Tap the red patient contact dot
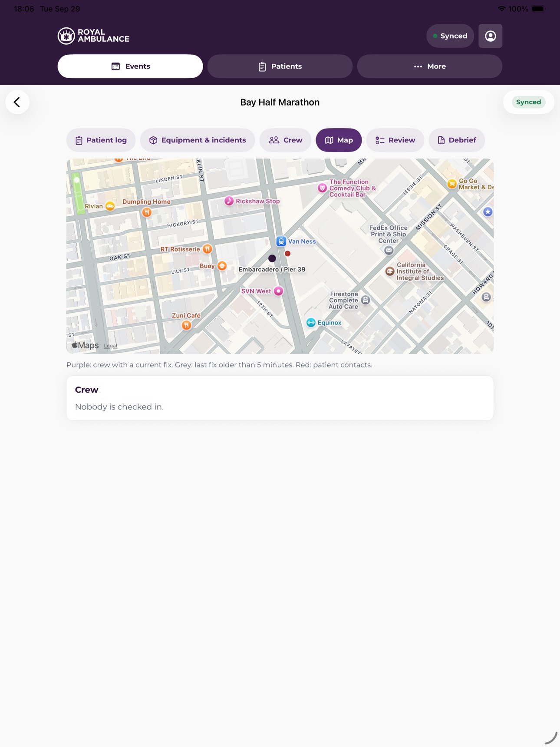Screen dimensions: 560x747 (287, 254)
